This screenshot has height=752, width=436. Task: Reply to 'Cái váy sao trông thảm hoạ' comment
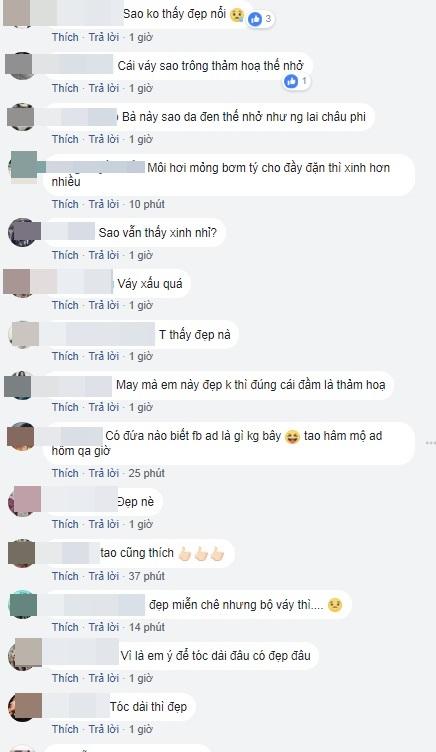104,88
